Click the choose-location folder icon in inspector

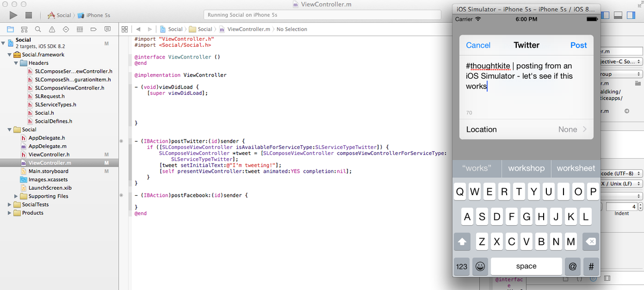638,84
